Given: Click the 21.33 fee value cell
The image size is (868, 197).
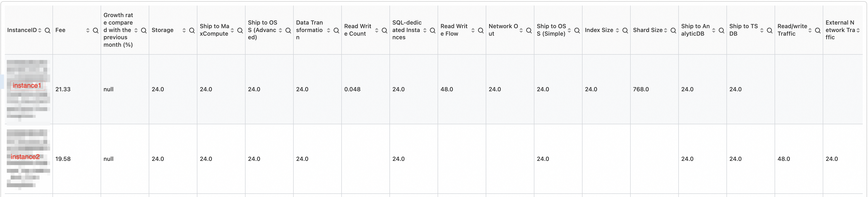Looking at the screenshot, I should (63, 89).
